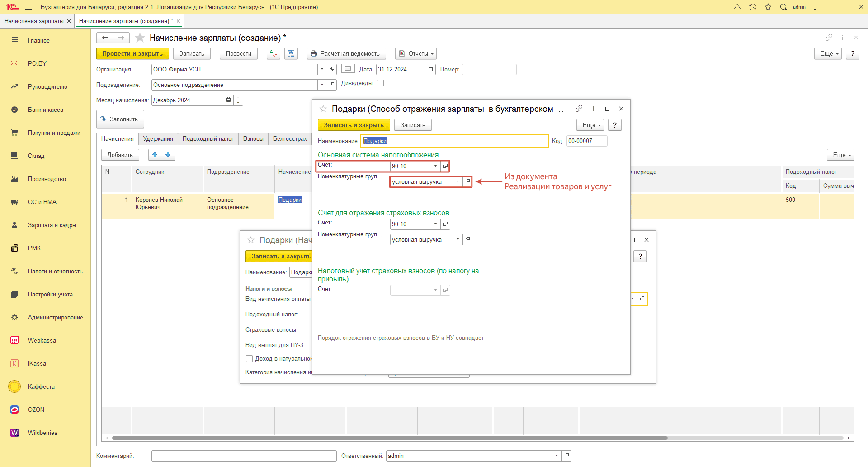
Task: Click the search magnifier icon
Action: click(783, 7)
